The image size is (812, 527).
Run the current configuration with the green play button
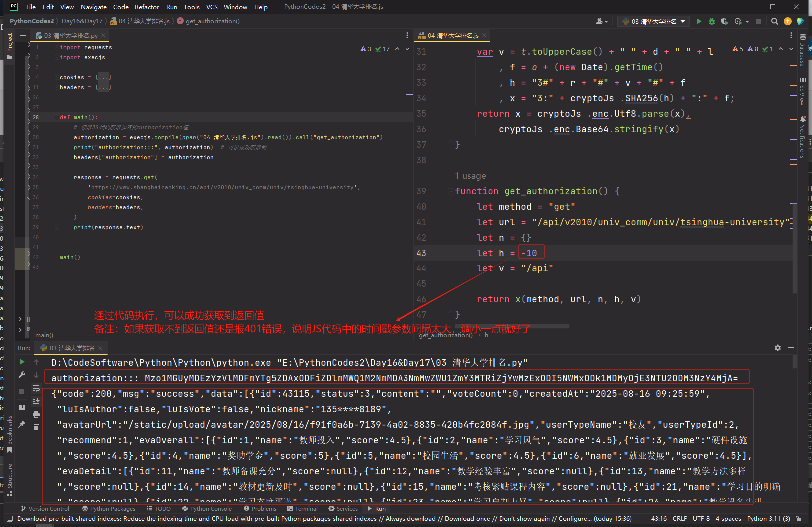(699, 21)
